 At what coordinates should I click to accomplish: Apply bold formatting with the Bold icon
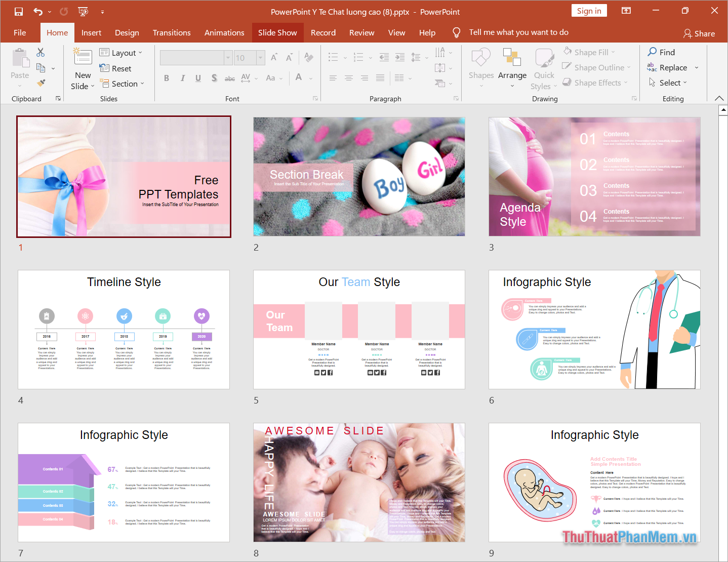[x=166, y=78]
